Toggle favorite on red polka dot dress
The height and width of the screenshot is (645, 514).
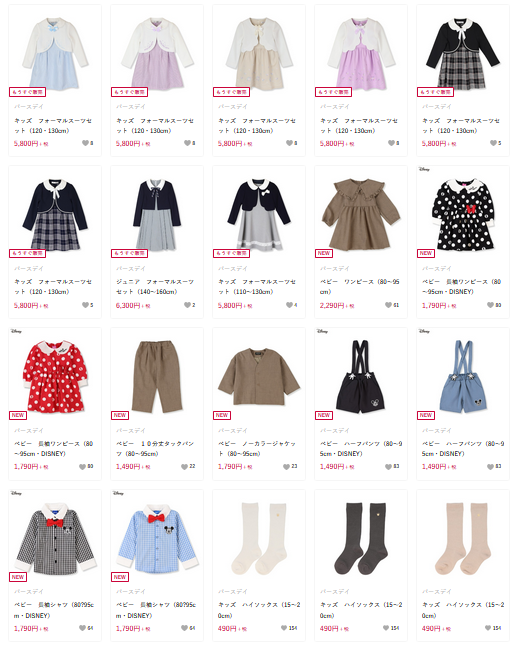point(82,466)
